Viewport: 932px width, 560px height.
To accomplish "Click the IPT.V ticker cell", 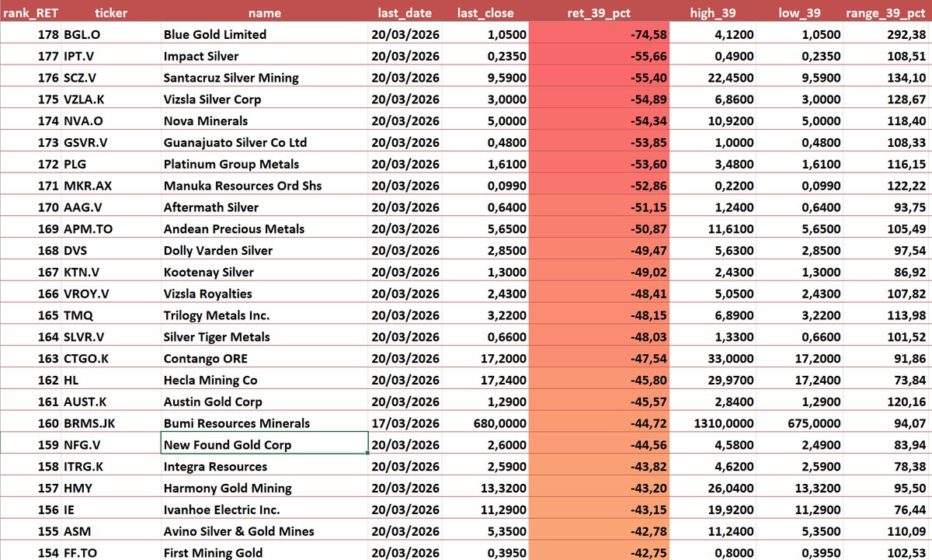I will point(111,56).
